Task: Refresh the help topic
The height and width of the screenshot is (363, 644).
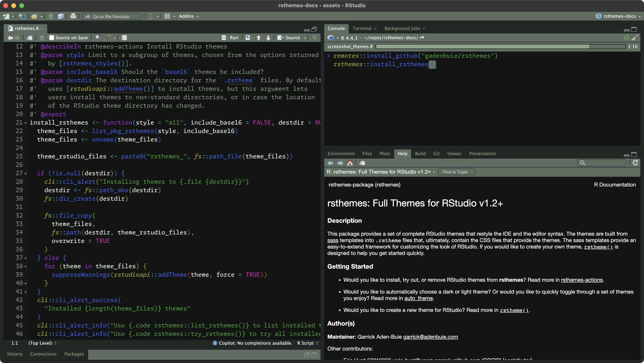Action: [x=635, y=163]
